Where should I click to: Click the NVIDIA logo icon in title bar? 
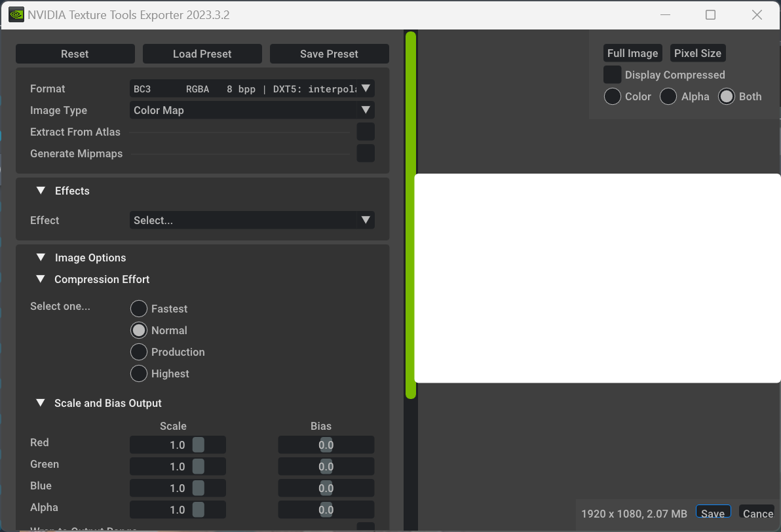[x=16, y=14]
